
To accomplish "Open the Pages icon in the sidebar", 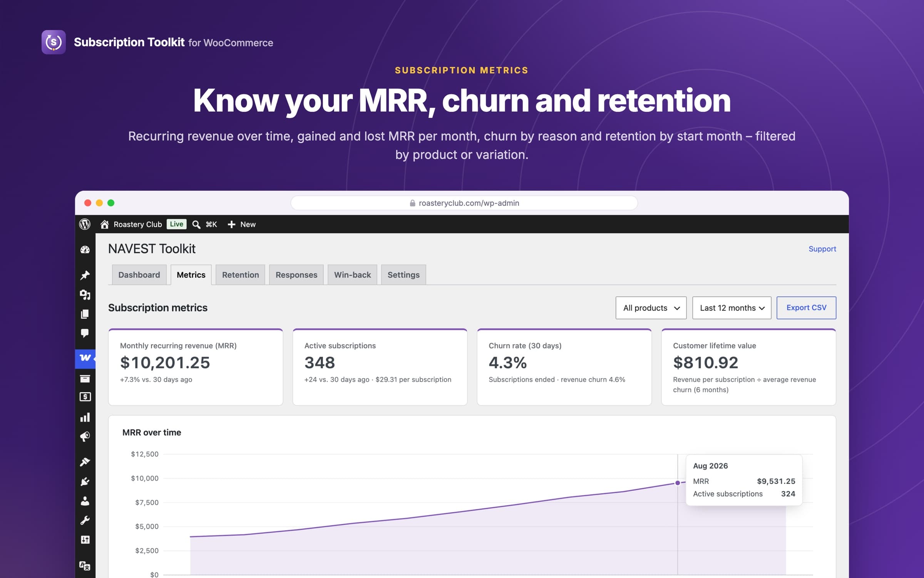I will (85, 314).
